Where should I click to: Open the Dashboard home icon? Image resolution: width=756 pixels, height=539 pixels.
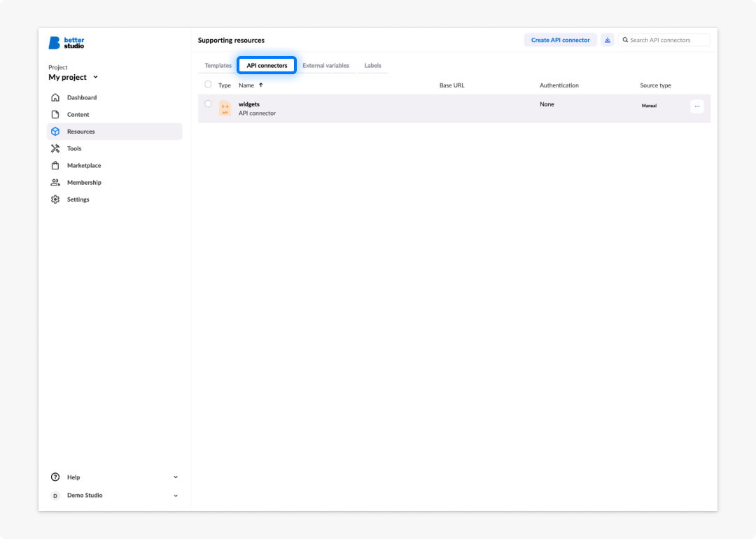click(55, 97)
